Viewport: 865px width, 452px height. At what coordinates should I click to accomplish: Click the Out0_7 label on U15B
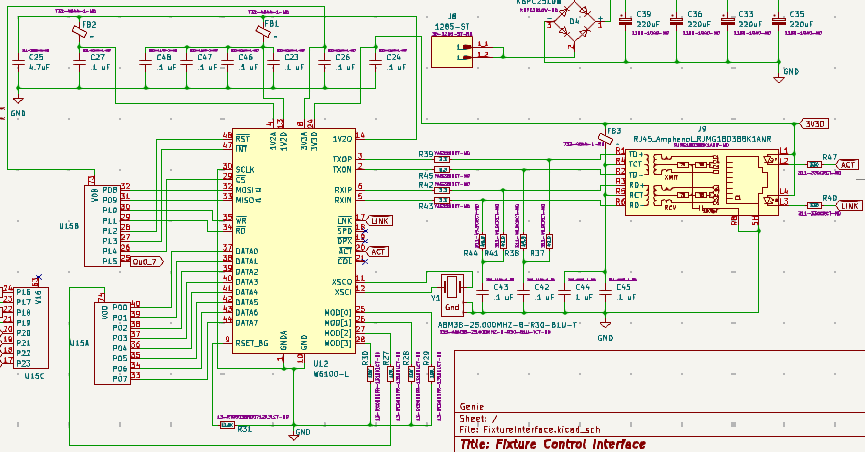(146, 262)
